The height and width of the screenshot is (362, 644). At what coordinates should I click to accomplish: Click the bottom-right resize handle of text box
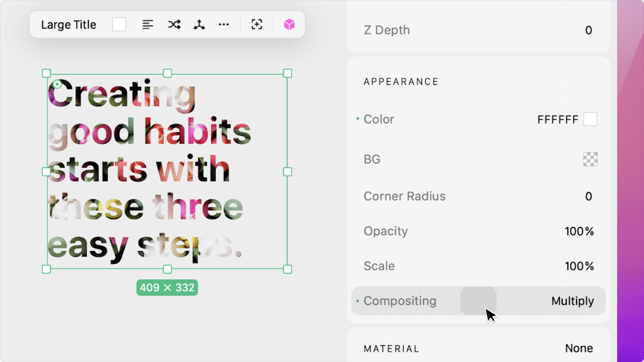click(287, 269)
